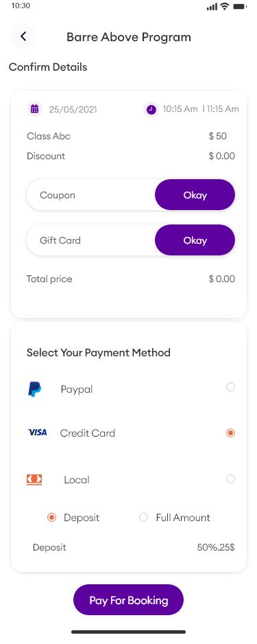Focus the Coupon input field
This screenshot has height=644, width=257.
tap(90, 195)
